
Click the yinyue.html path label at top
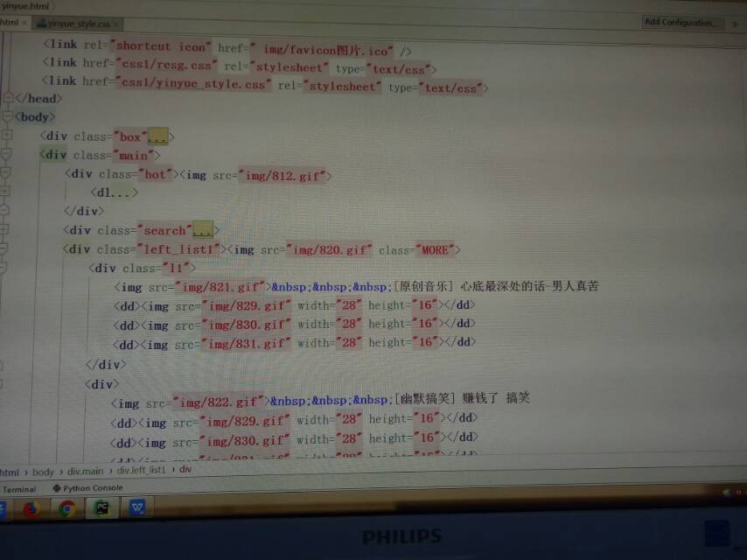pyautogui.click(x=25, y=6)
